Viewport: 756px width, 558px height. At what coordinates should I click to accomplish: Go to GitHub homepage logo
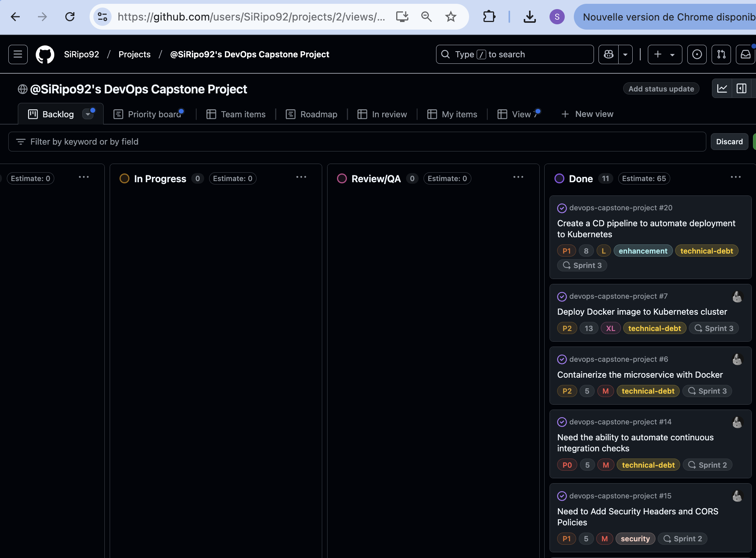45,54
